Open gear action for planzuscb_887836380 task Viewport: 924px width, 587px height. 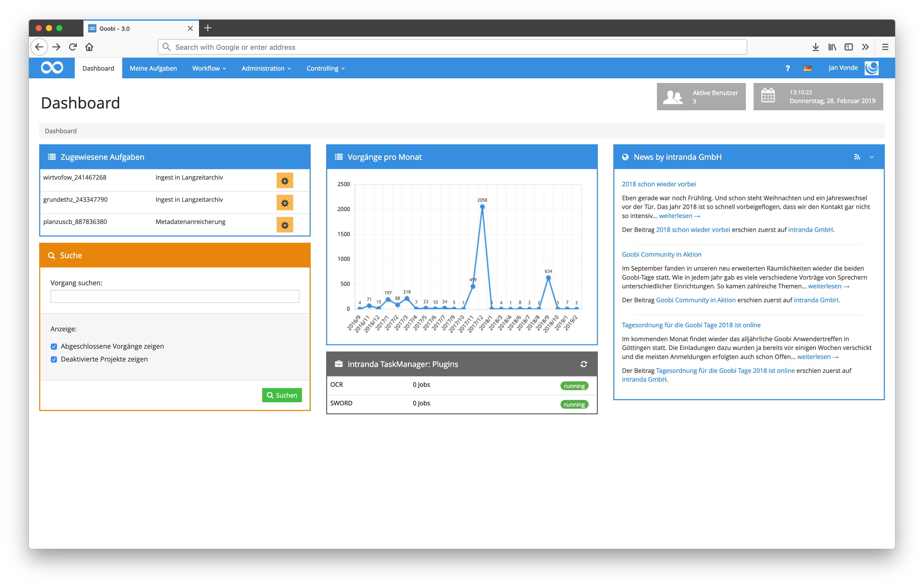tap(284, 225)
